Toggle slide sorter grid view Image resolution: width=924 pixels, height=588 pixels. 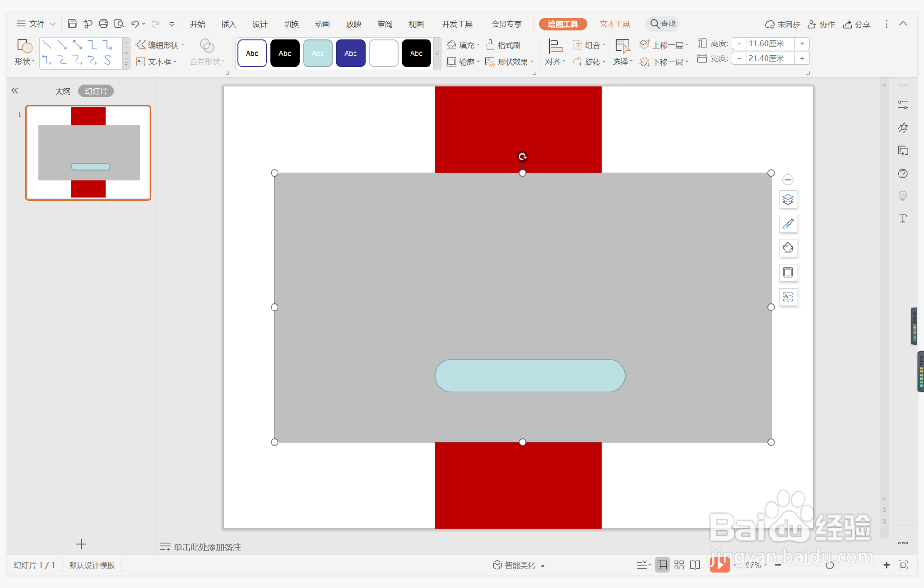679,565
